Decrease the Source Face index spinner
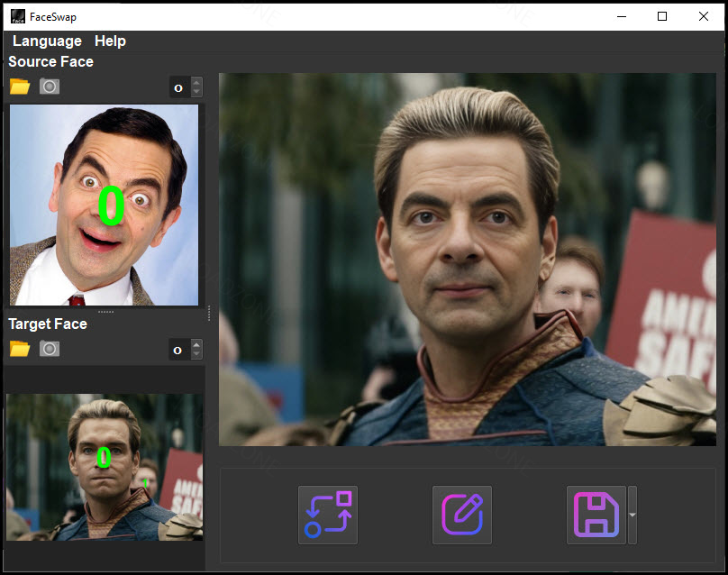Screen dimensions: 728x575 click(196, 92)
